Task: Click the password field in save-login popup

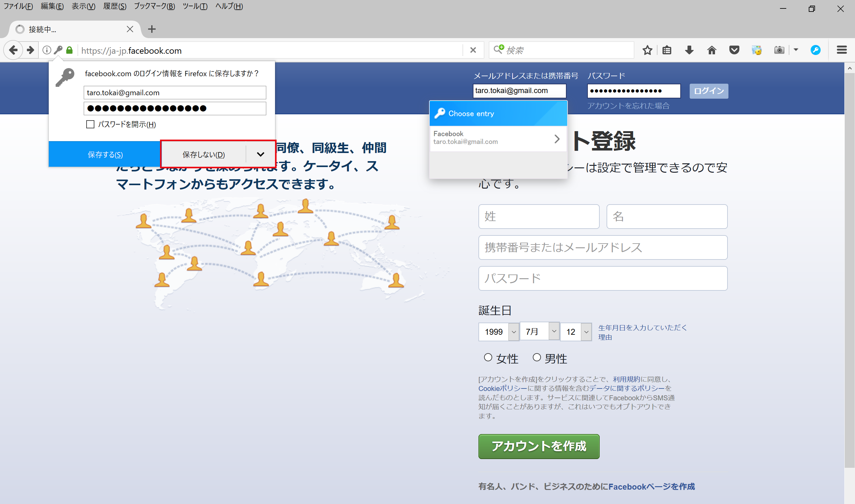Action: tap(175, 108)
